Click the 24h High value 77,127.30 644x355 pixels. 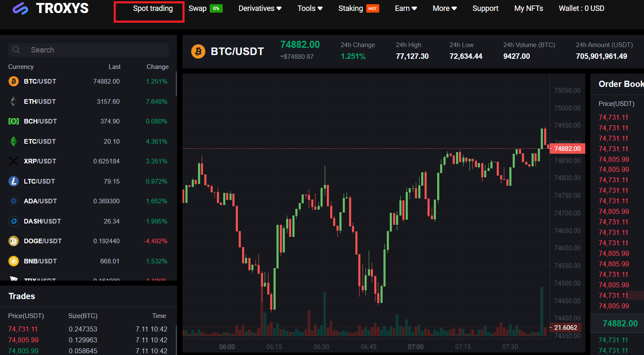[x=412, y=56]
